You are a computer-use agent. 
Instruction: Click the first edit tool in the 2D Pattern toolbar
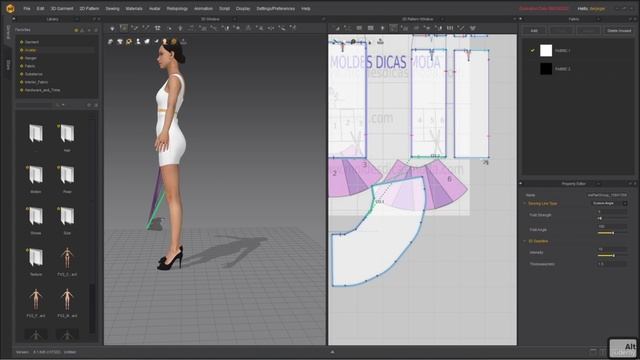point(336,28)
